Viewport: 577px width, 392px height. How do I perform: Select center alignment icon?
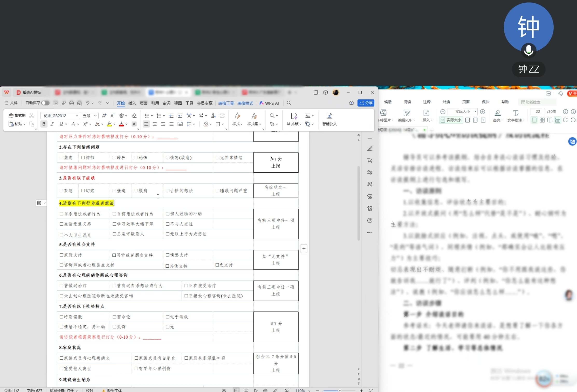click(155, 124)
